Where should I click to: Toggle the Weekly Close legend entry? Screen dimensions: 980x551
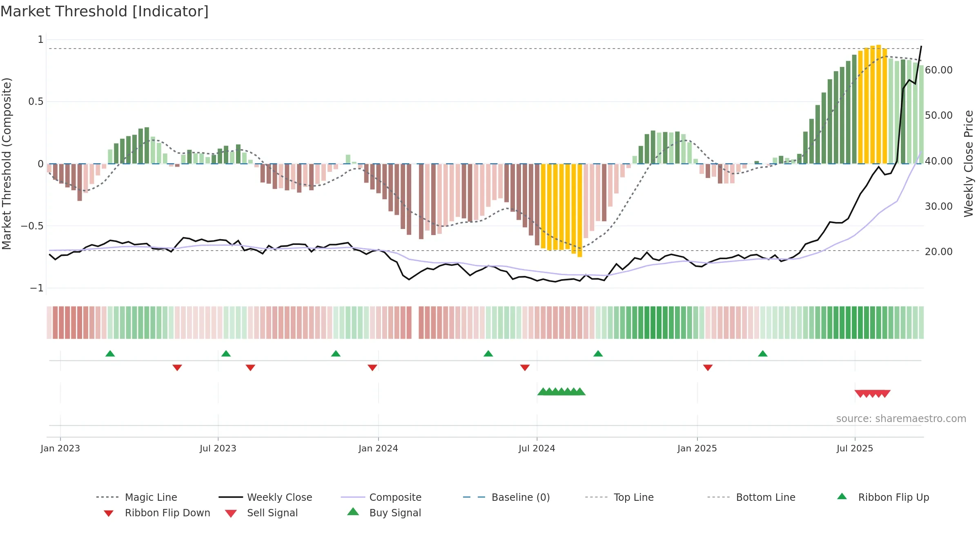pyautogui.click(x=265, y=497)
